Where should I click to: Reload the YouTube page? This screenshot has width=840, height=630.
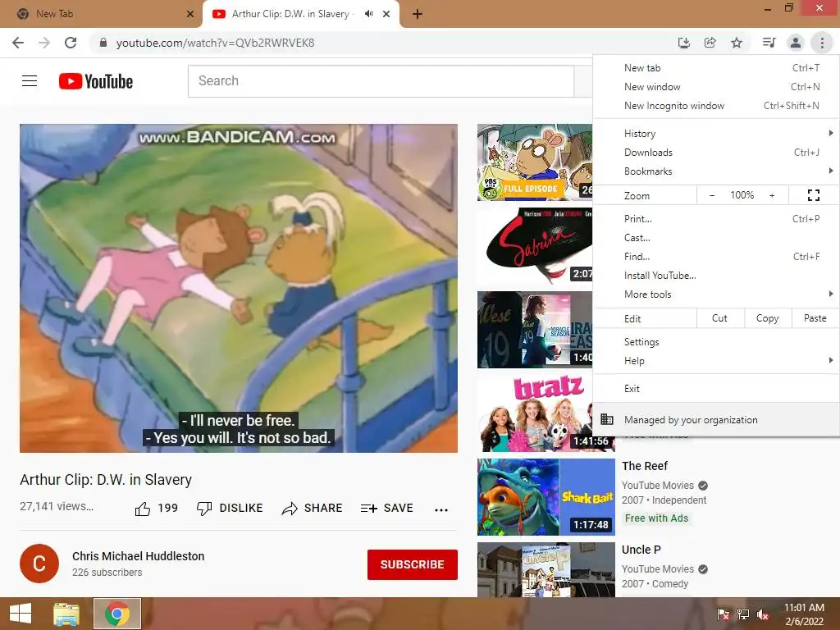coord(71,43)
